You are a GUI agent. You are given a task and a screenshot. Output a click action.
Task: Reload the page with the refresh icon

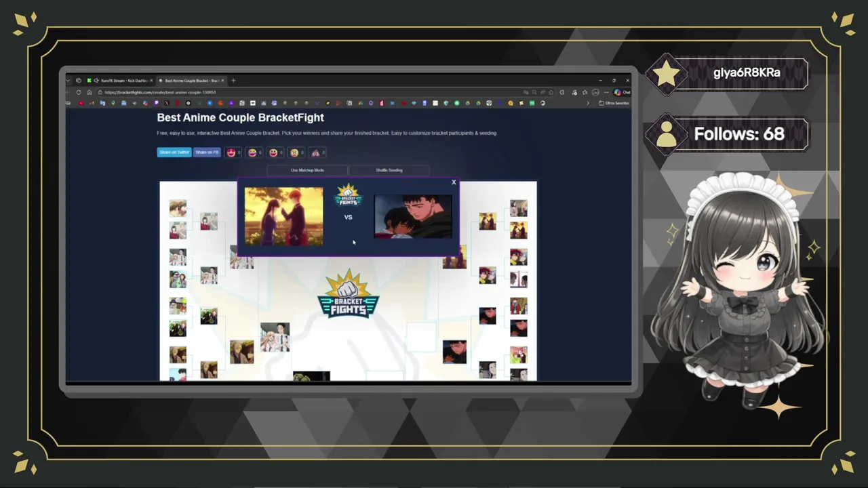[x=79, y=92]
